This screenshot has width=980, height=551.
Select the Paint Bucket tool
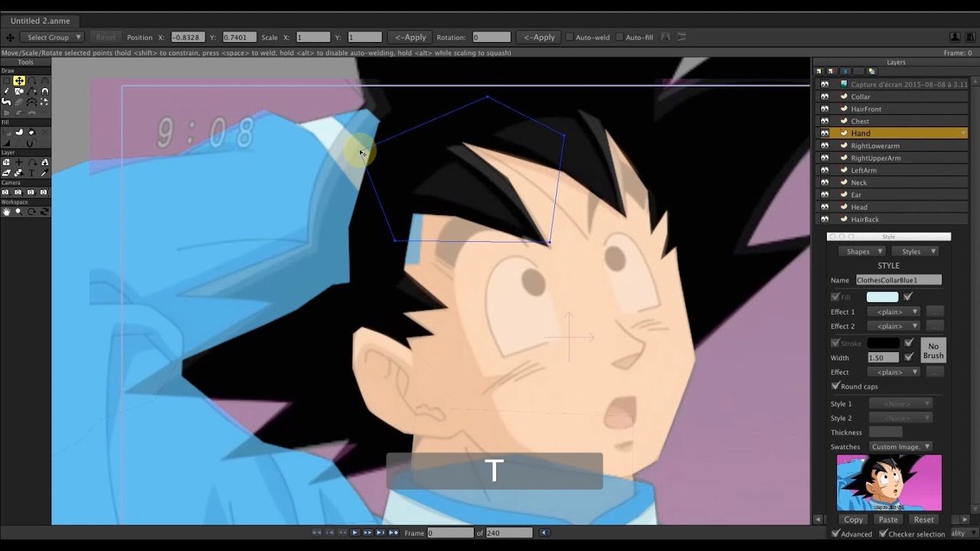pyautogui.click(x=31, y=132)
